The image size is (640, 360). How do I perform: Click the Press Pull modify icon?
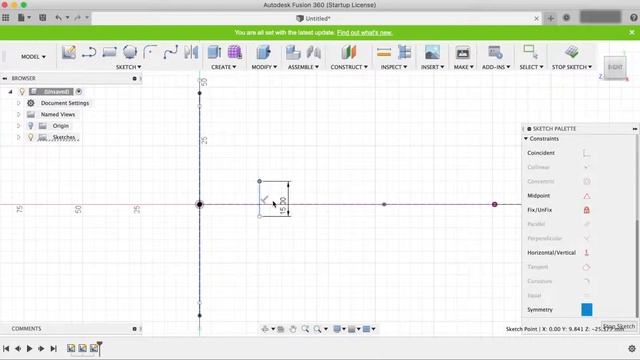(263, 52)
